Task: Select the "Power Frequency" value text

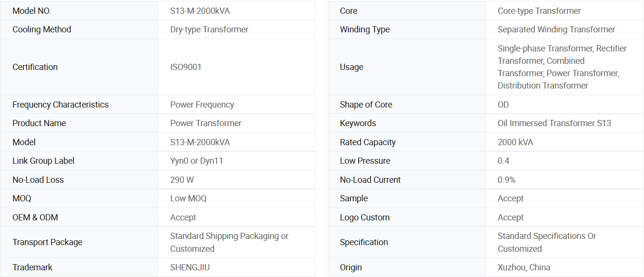Action: click(202, 105)
